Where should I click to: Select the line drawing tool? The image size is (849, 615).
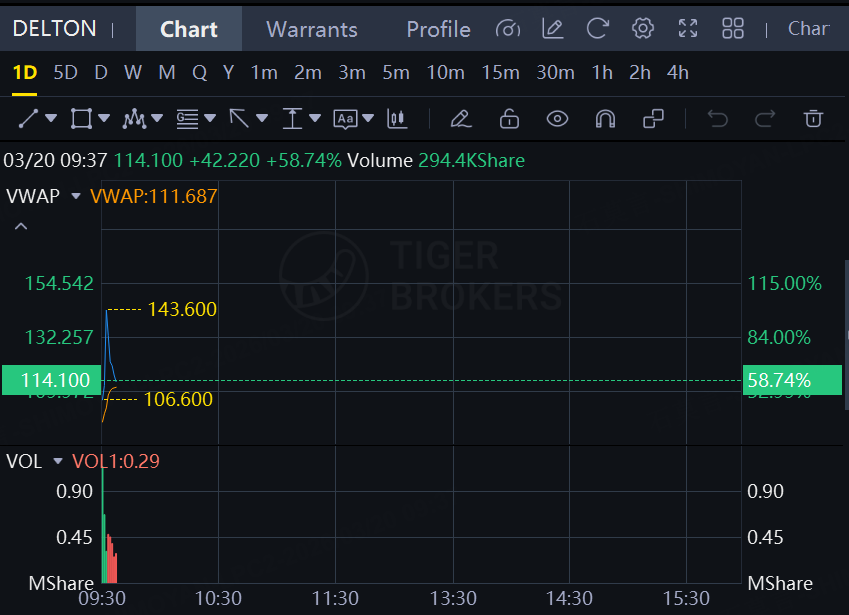click(x=28, y=119)
